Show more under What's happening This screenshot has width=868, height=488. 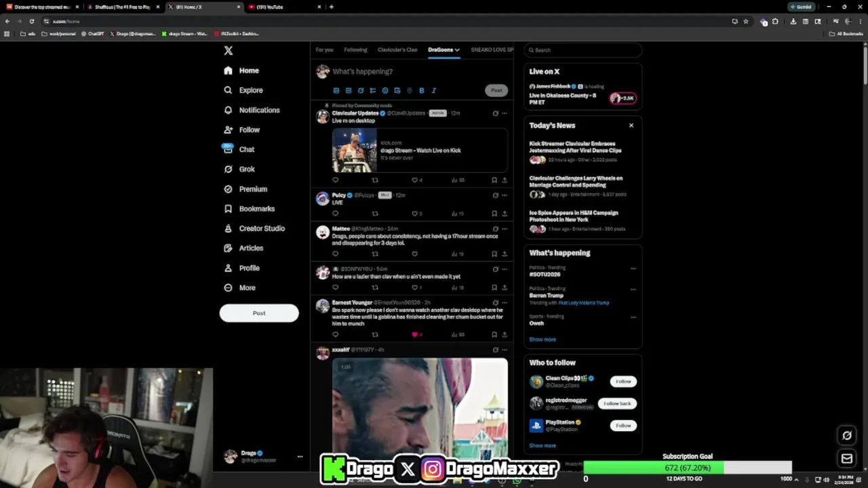[542, 340]
